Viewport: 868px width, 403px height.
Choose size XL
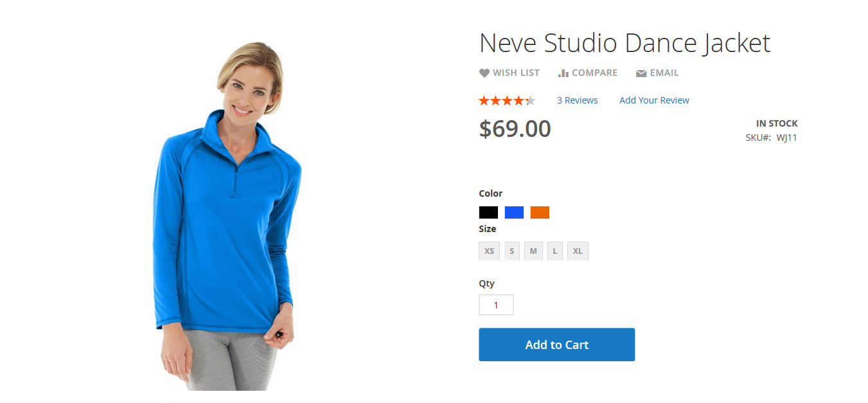point(578,251)
